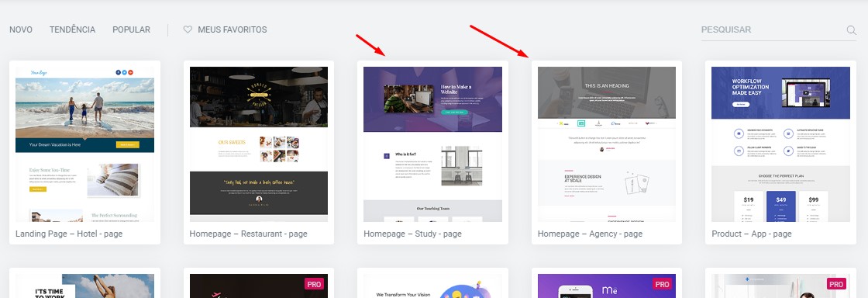Click PRO badge on purple phone template
Image resolution: width=868 pixels, height=298 pixels.
click(662, 284)
